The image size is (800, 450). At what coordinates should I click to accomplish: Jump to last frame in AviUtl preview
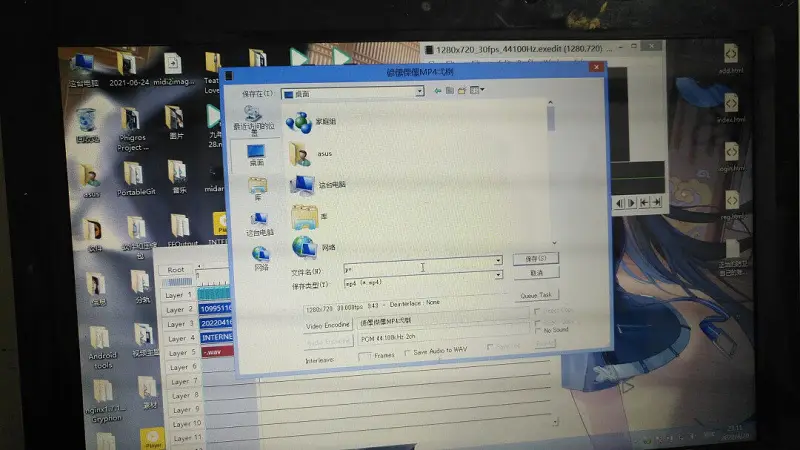point(657,202)
